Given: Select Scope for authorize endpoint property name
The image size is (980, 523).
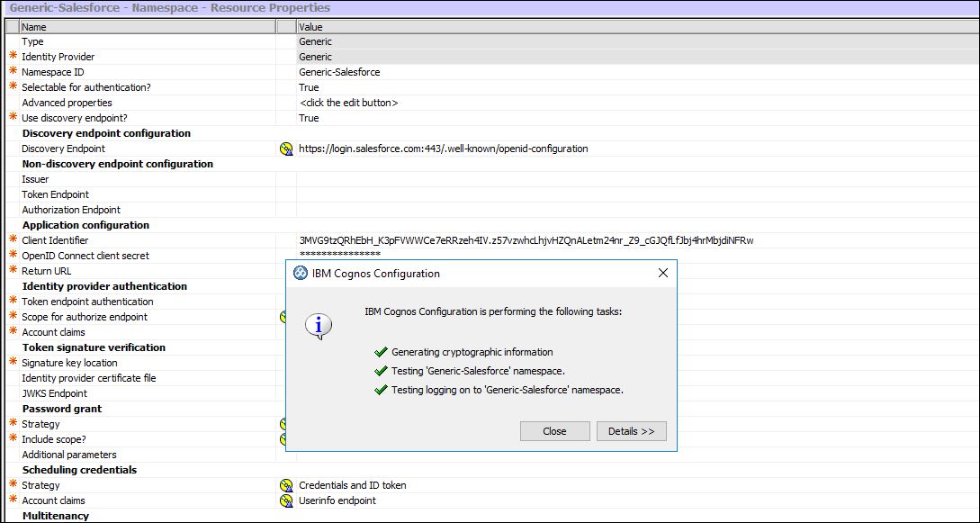Looking at the screenshot, I should (x=85, y=317).
